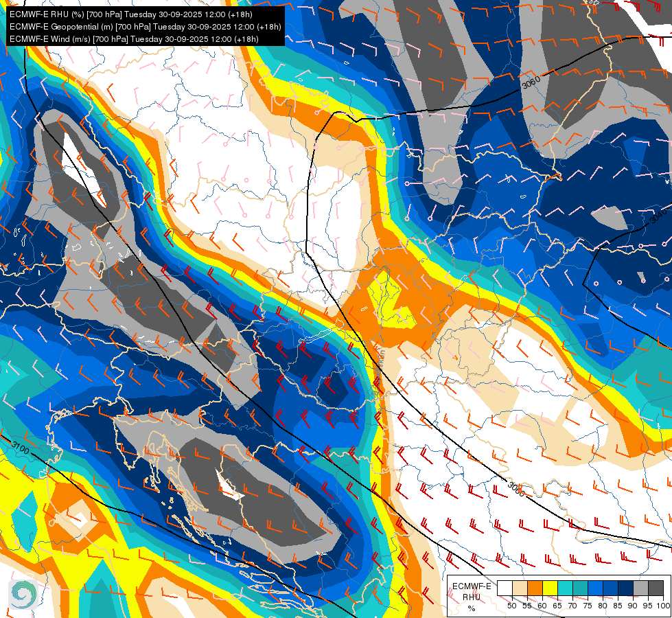The width and height of the screenshot is (672, 618).
Task: Click the legend tick value '100'
Action: (662, 606)
